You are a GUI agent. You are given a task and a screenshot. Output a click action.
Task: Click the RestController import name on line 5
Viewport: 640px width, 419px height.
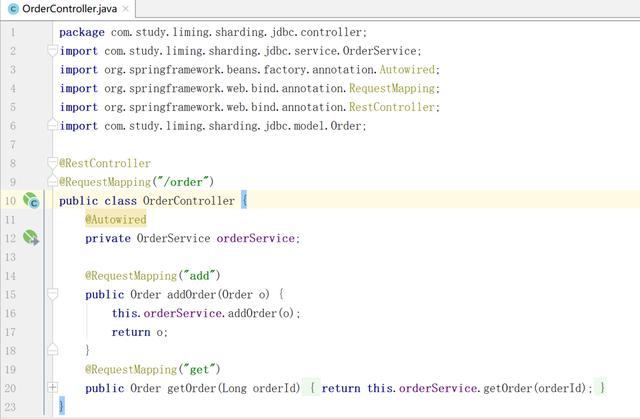[x=392, y=107]
